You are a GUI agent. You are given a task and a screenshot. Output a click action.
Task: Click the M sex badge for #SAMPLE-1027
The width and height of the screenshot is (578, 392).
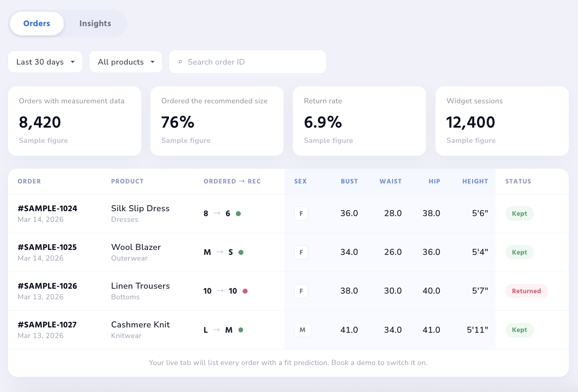[303, 330]
